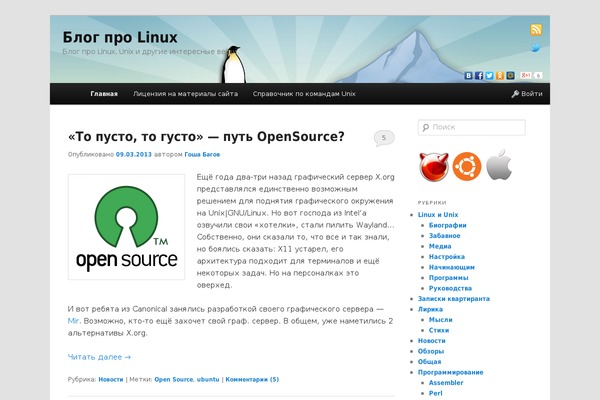Share via the Twitter square icon
600x400 pixels.
[489, 75]
